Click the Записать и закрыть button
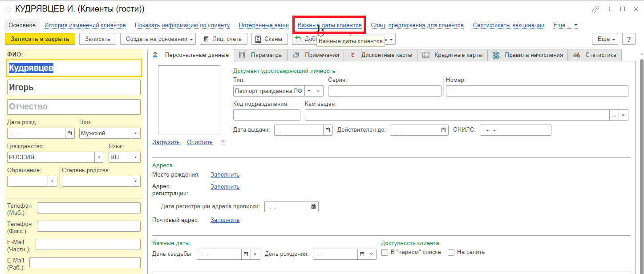The height and width of the screenshot is (274, 644). (x=40, y=39)
